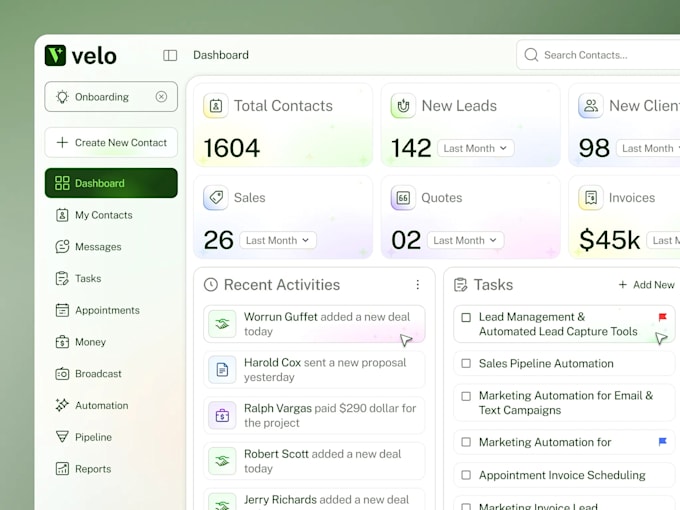Open Appointments in the sidebar
The width and height of the screenshot is (680, 510).
pyautogui.click(x=111, y=310)
